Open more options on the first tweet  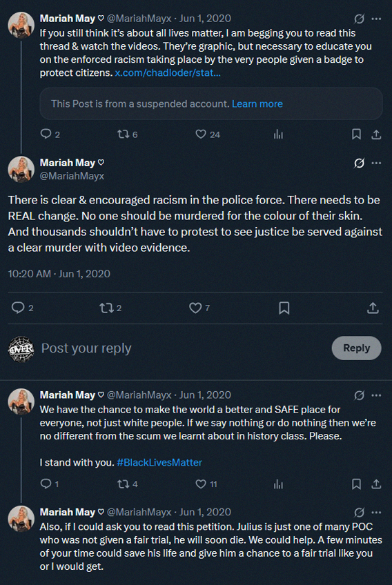(x=377, y=19)
